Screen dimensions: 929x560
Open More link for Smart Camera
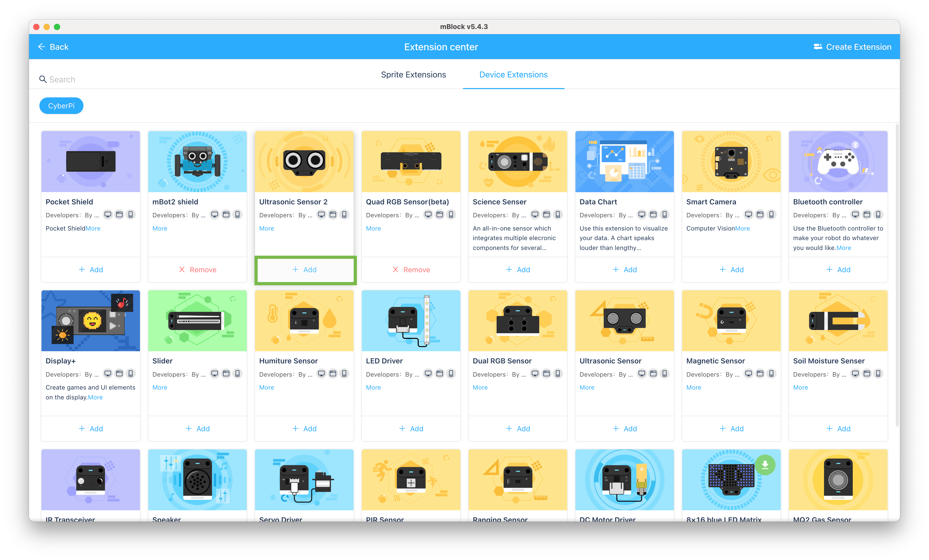coord(742,228)
